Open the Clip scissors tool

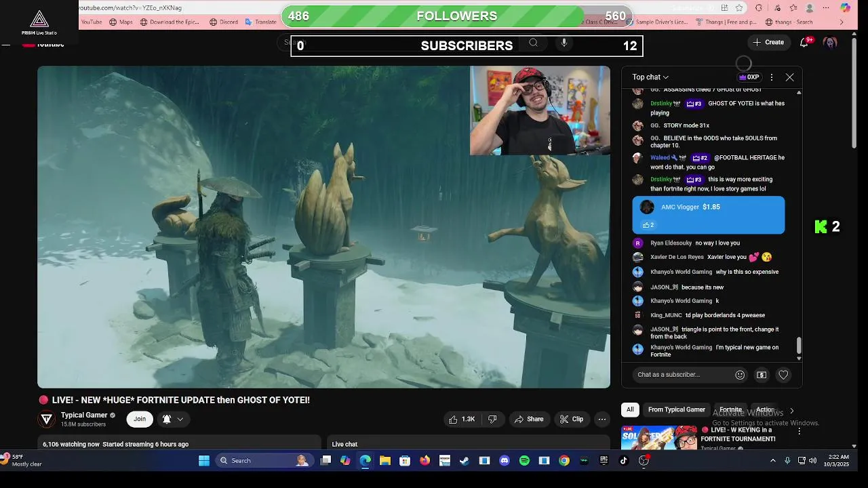point(571,420)
